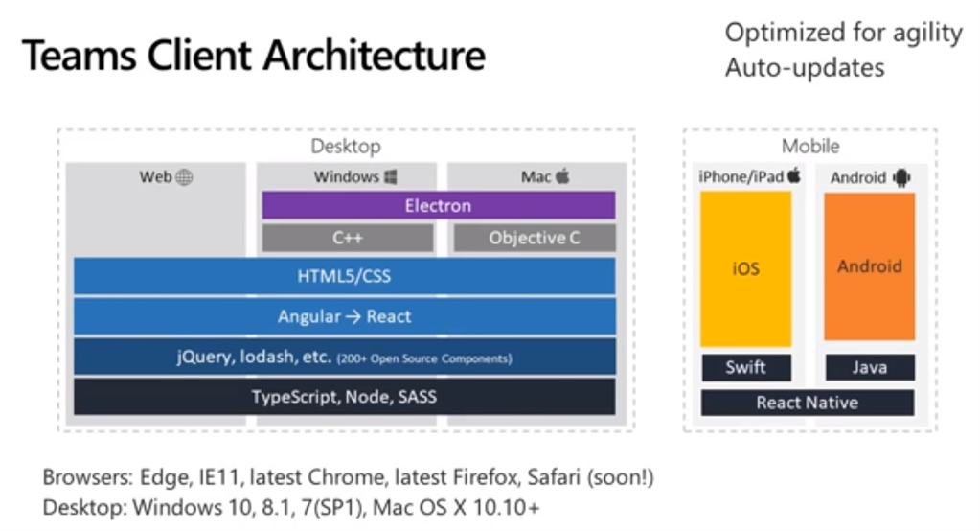This screenshot has height=531, width=980.
Task: Click the Android column header label
Action: 858,178
